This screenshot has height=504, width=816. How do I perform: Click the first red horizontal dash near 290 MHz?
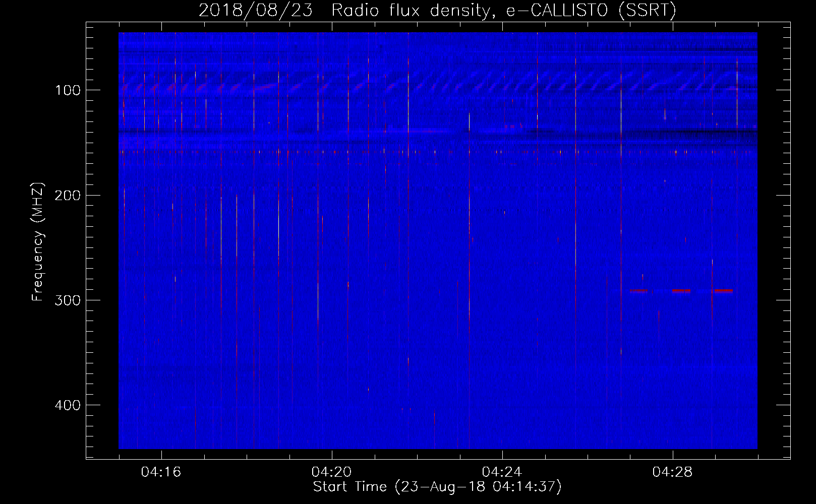point(639,291)
